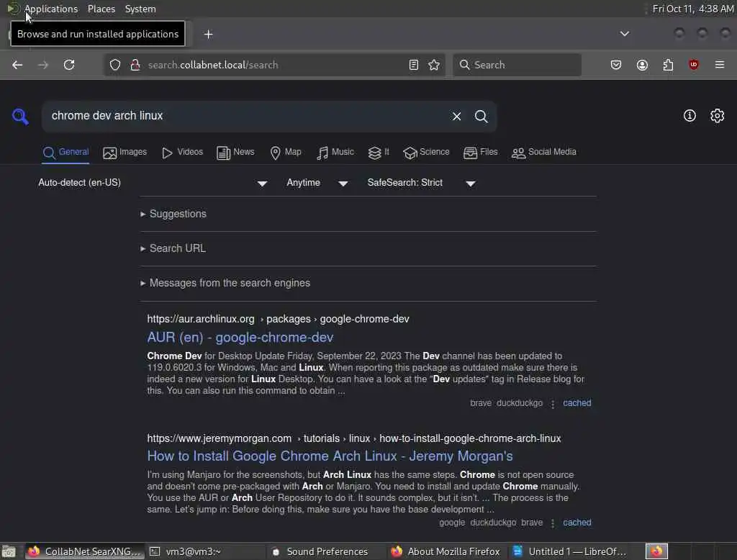Switch to vm3@vm3 terminal taskbar window

205,551
